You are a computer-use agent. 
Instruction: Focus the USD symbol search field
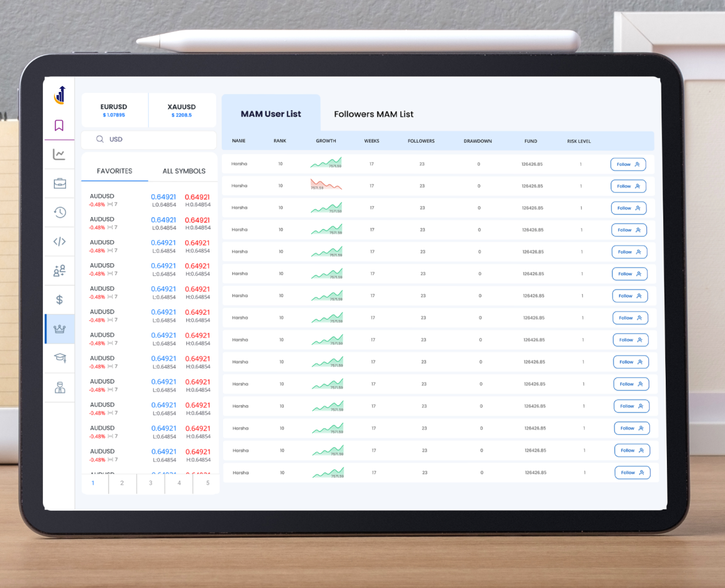tap(149, 139)
